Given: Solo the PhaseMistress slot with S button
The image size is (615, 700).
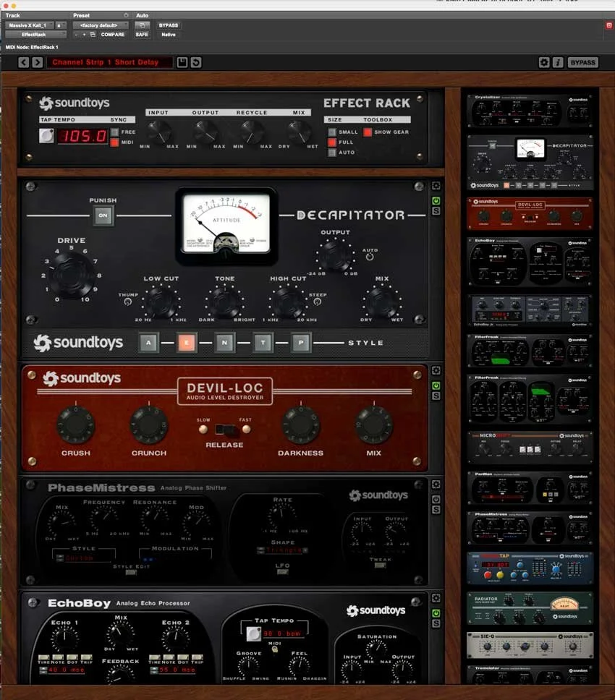Looking at the screenshot, I should coord(436,510).
